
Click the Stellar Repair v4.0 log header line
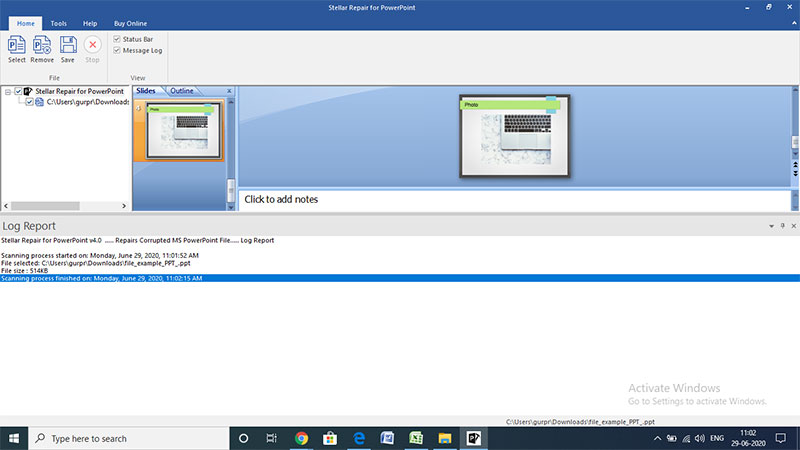(138, 240)
